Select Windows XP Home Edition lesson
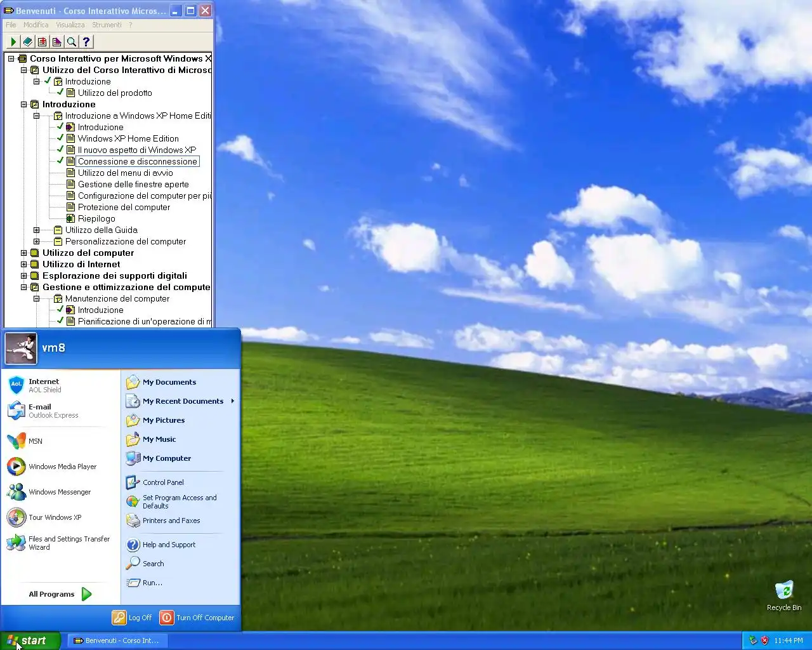812x650 pixels. click(128, 138)
